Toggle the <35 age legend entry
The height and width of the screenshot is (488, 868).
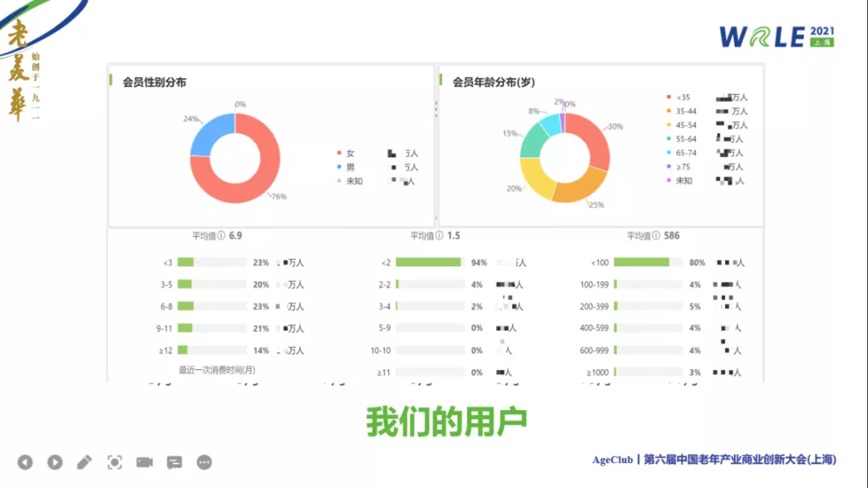click(683, 97)
